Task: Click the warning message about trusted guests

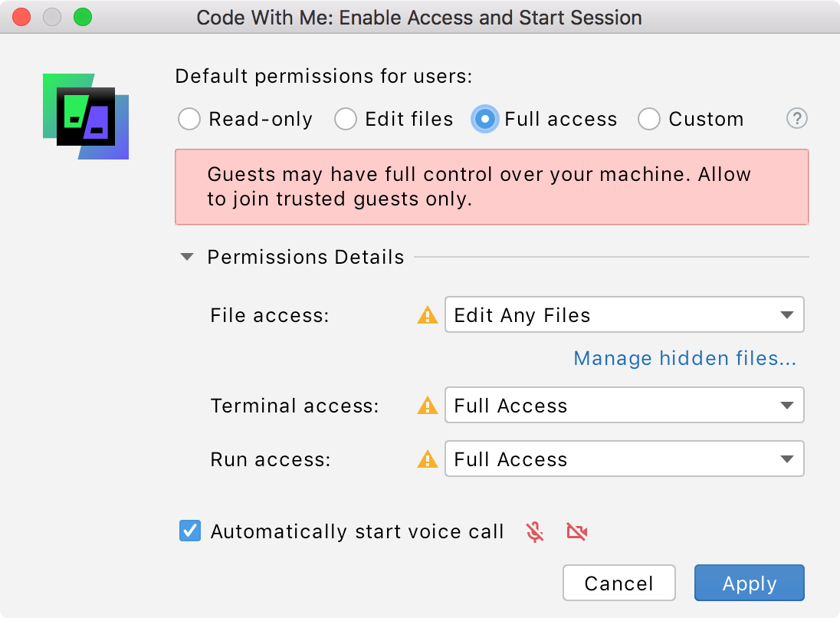Action: [491, 186]
